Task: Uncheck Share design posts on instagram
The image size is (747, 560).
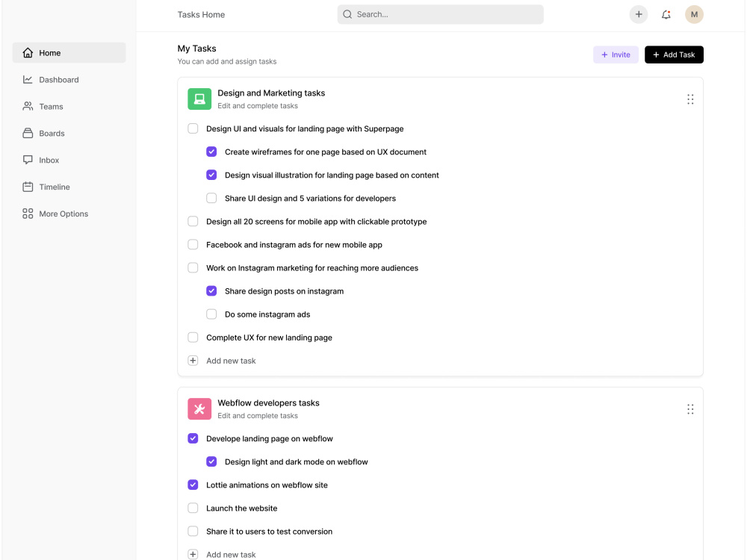Action: click(211, 291)
